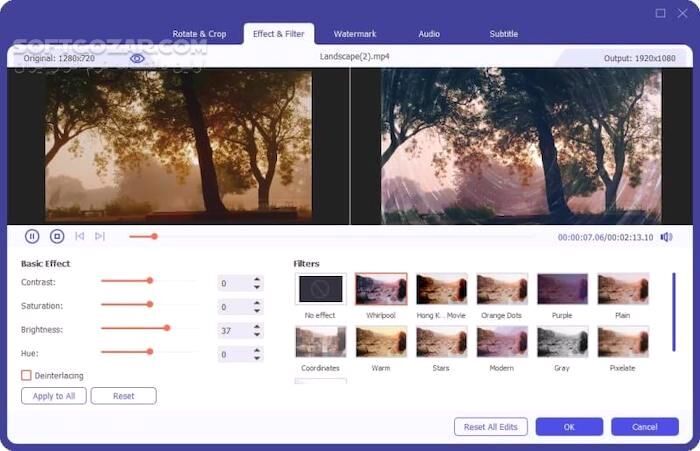Image resolution: width=700 pixels, height=451 pixels.
Task: Apply the Purple filter
Action: [562, 289]
